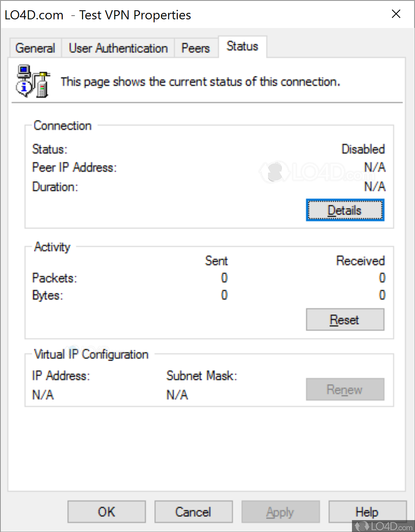Screen dimensions: 415x532
Task: Switch to the General tab
Action: point(36,48)
